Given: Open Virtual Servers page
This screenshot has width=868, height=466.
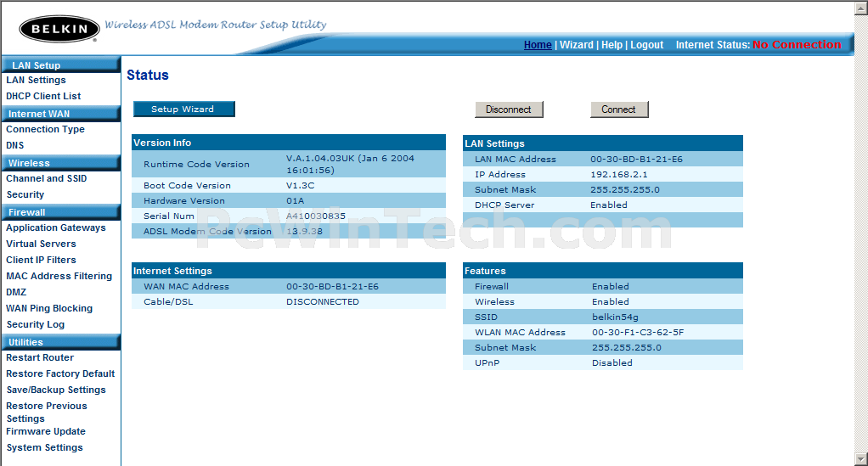Looking at the screenshot, I should (41, 244).
